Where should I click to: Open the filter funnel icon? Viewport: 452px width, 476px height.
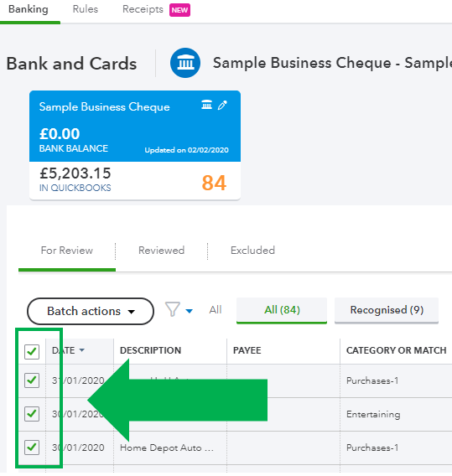click(173, 309)
